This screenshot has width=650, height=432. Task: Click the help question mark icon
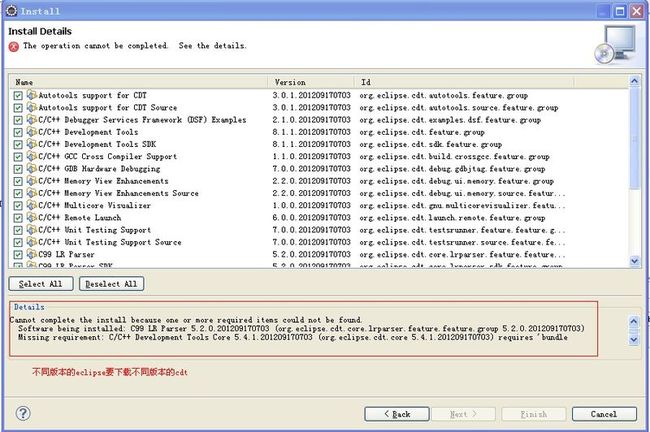pyautogui.click(x=23, y=413)
